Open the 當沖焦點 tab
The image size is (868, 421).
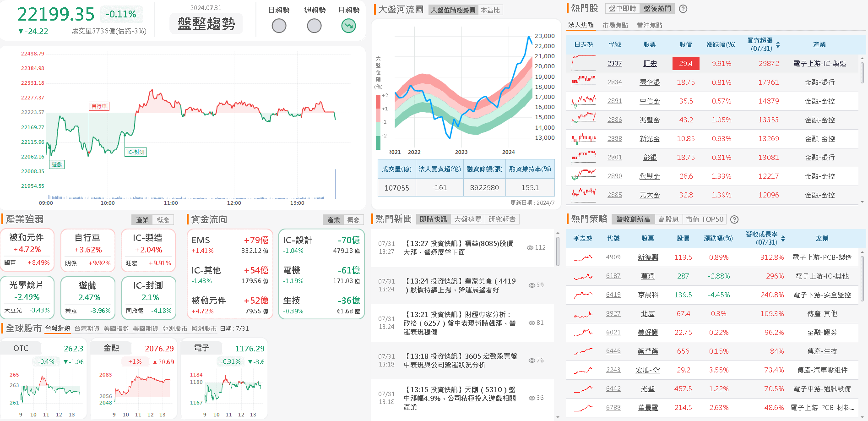pos(650,25)
